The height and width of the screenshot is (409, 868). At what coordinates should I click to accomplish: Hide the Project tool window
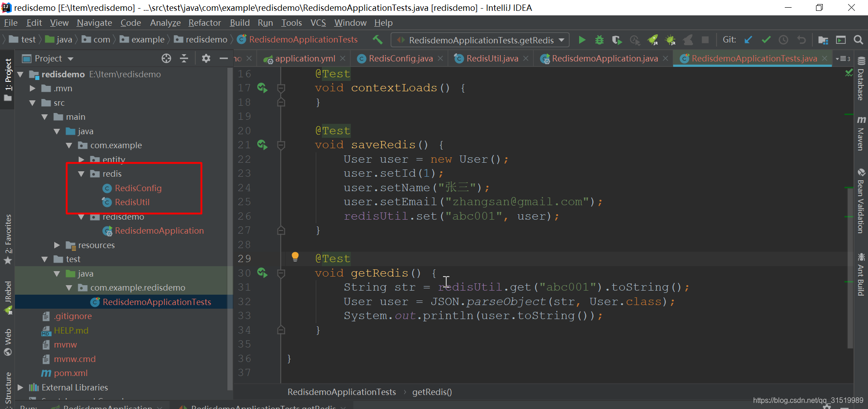(223, 58)
